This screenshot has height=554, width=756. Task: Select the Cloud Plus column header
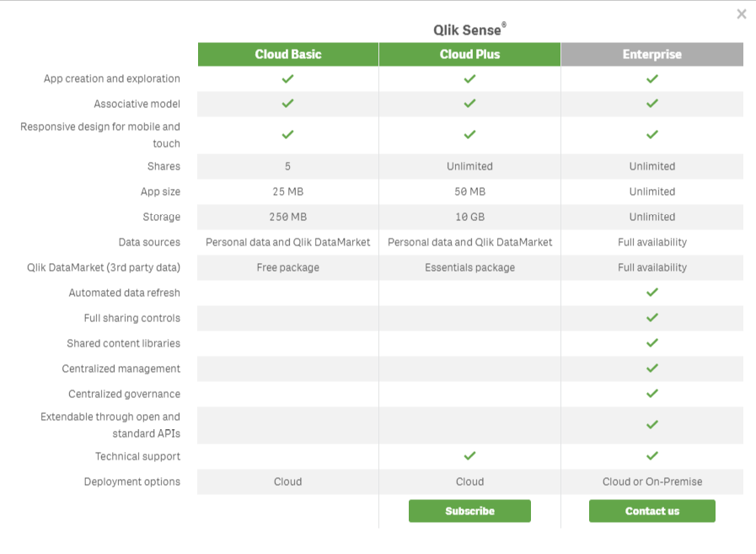(x=469, y=54)
